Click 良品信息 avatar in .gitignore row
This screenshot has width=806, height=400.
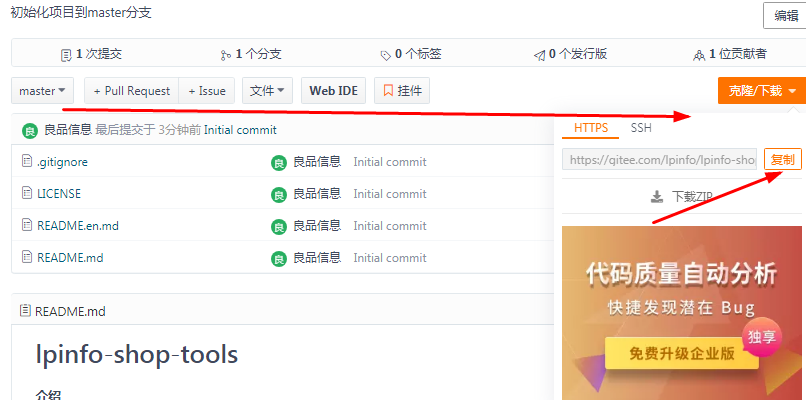[279, 163]
